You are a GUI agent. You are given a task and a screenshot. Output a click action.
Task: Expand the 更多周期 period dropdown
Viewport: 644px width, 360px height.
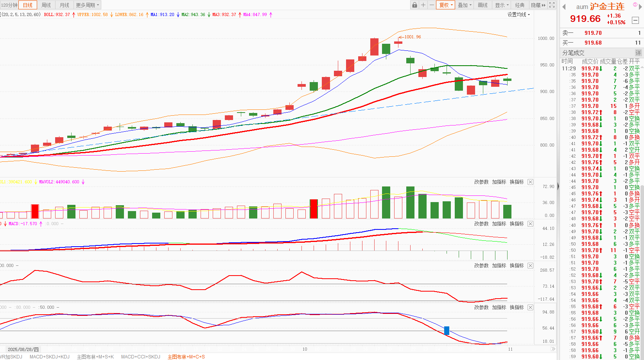tap(88, 5)
